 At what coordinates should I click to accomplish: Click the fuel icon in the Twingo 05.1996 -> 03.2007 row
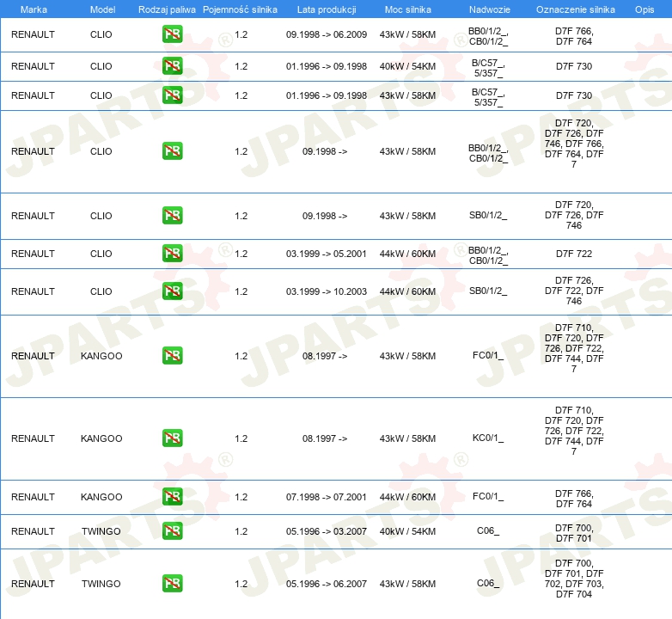(172, 531)
